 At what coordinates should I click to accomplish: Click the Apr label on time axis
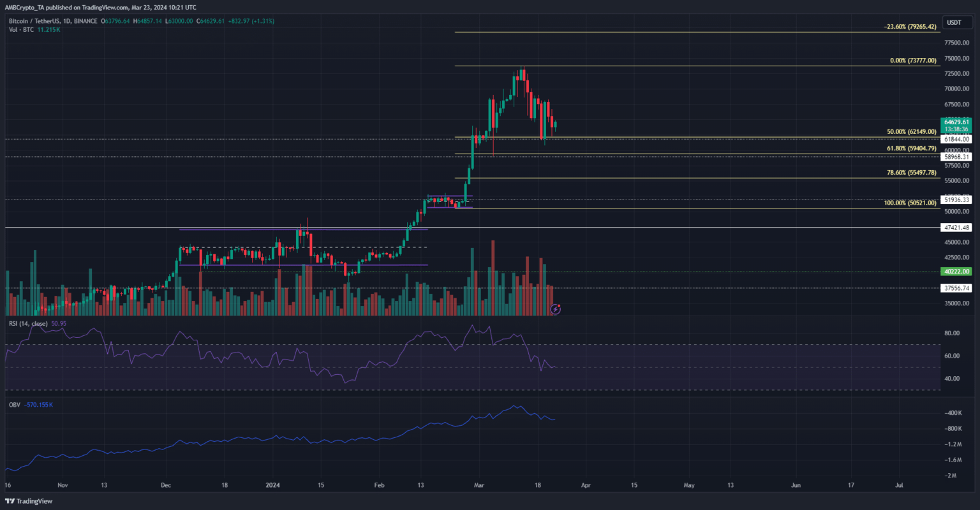tap(586, 485)
